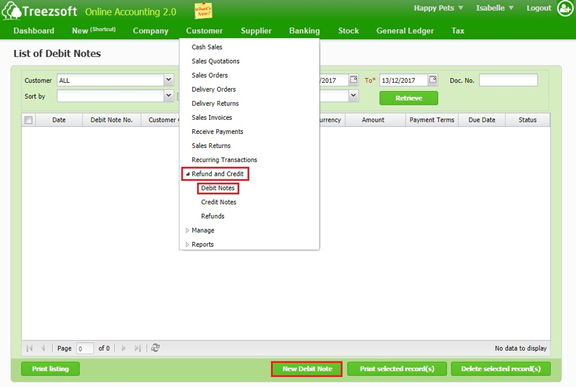Image resolution: width=576 pixels, height=387 pixels.
Task: Click the Retrieve button
Action: (x=408, y=98)
